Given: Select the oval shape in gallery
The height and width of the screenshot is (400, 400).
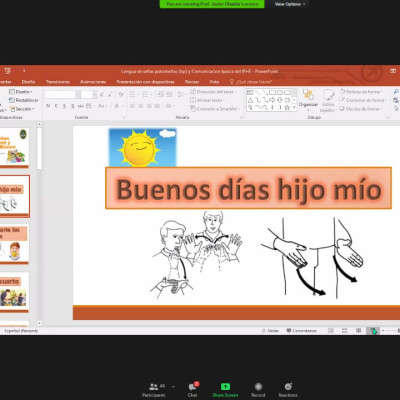Looking at the screenshot, I should (280, 93).
